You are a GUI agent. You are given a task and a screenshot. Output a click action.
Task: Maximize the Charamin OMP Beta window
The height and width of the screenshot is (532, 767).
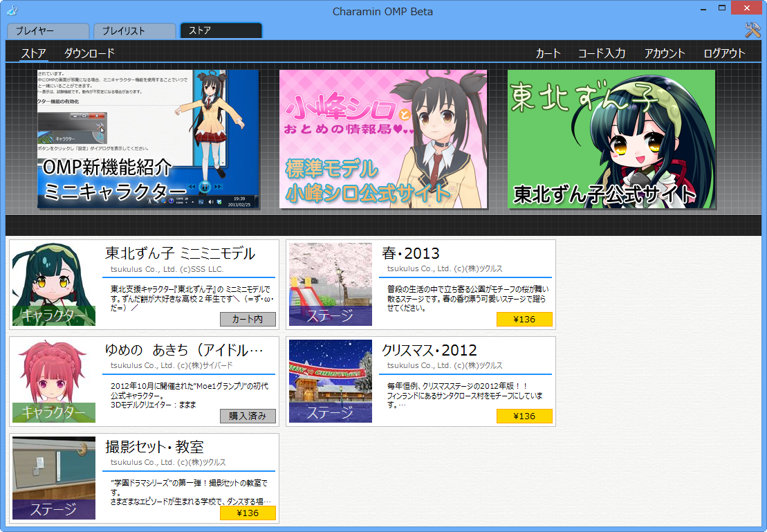click(x=722, y=8)
